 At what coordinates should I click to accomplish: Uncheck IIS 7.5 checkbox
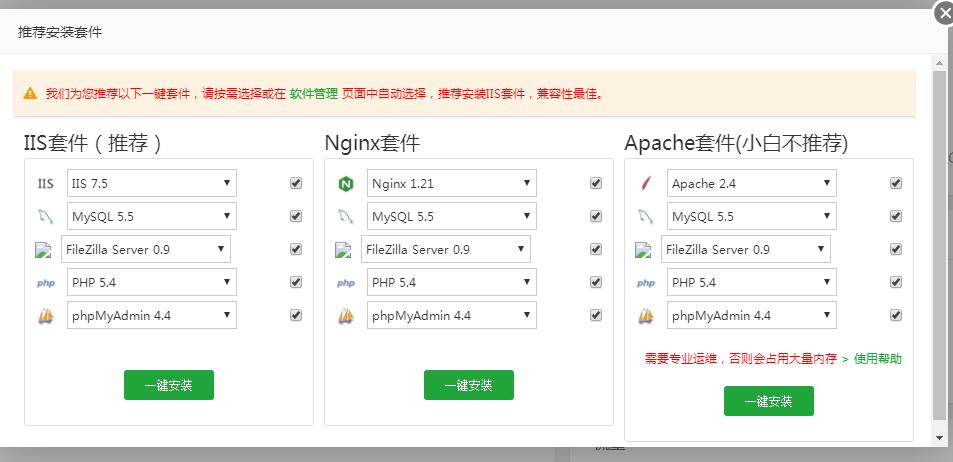tap(296, 183)
